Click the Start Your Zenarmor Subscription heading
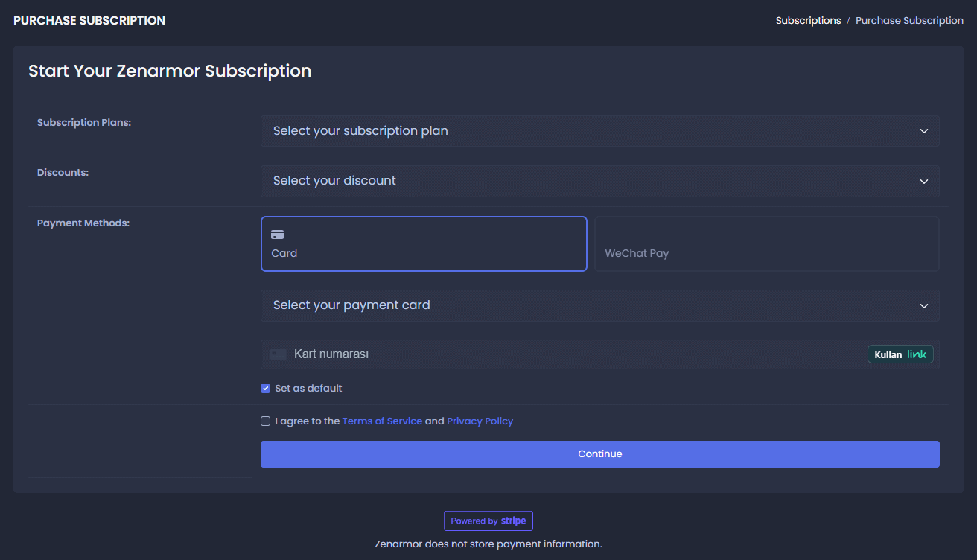Image resolution: width=977 pixels, height=560 pixels. (x=170, y=71)
